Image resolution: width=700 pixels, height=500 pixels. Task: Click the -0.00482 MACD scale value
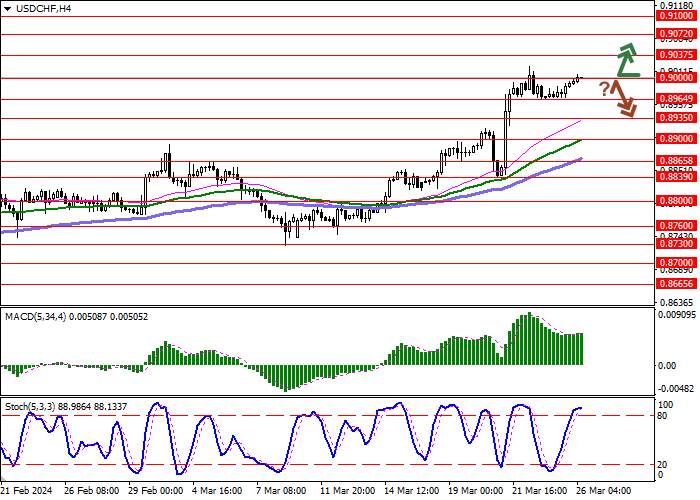pyautogui.click(x=677, y=388)
